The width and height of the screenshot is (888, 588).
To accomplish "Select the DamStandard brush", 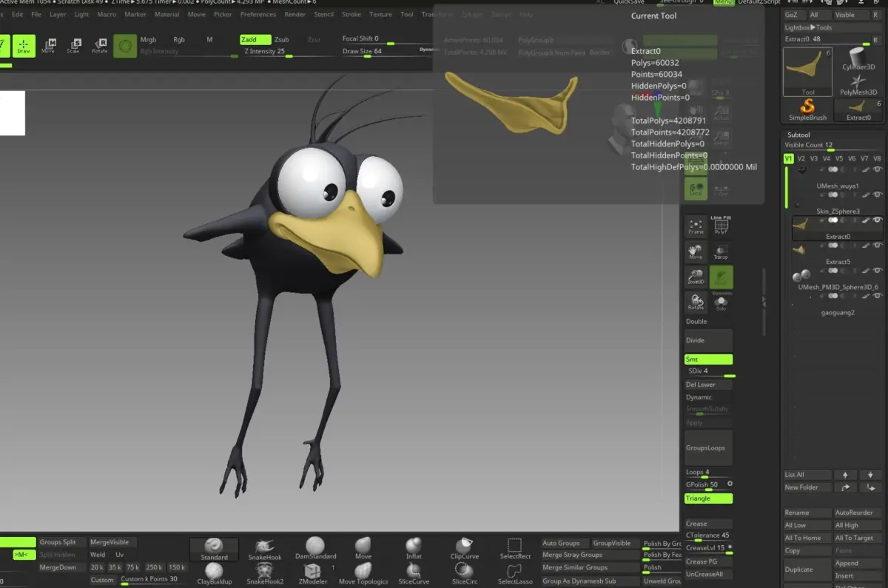I will (315, 549).
